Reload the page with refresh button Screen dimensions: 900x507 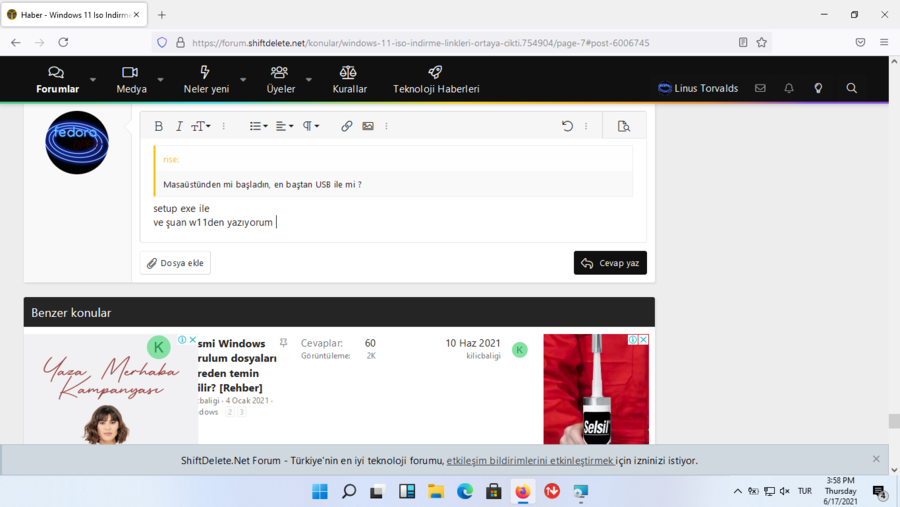click(63, 42)
